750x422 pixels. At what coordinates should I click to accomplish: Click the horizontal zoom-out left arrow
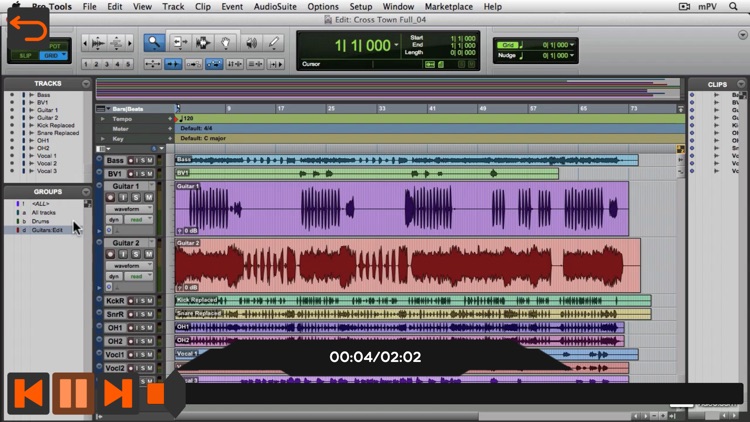click(85, 43)
